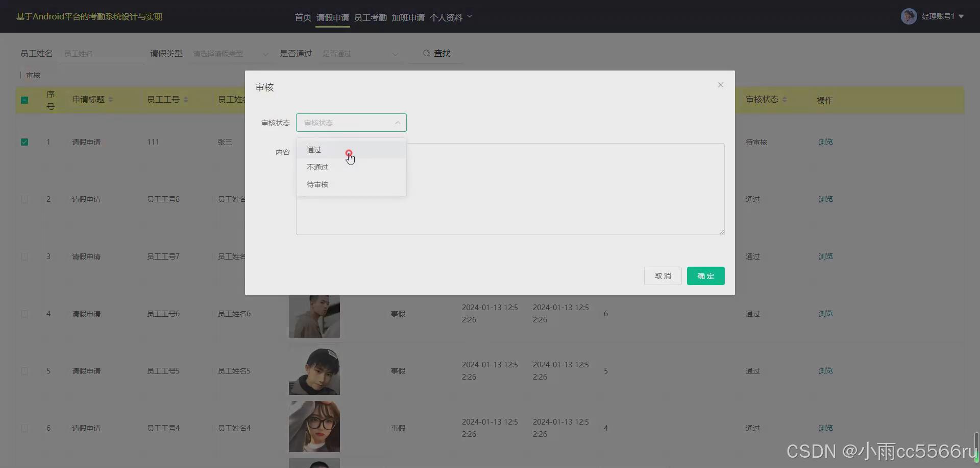Open 浏览 link for row 3
Image resolution: width=980 pixels, height=468 pixels.
point(826,256)
